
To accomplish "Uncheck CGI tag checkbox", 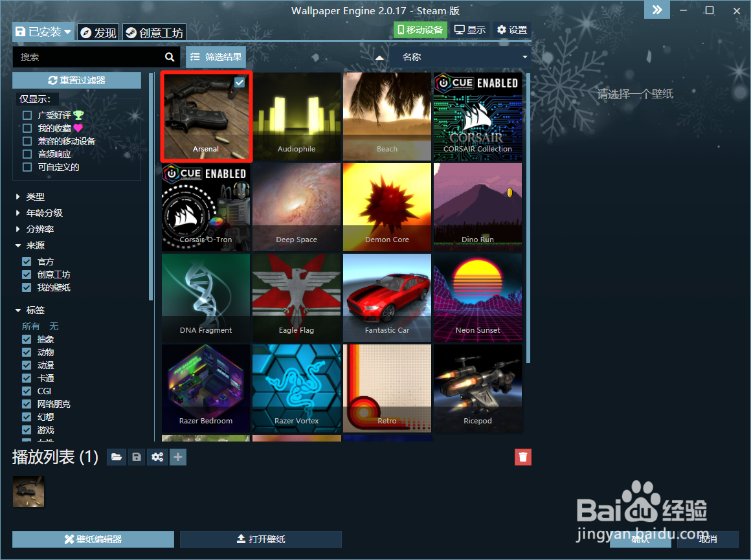I will pos(27,391).
